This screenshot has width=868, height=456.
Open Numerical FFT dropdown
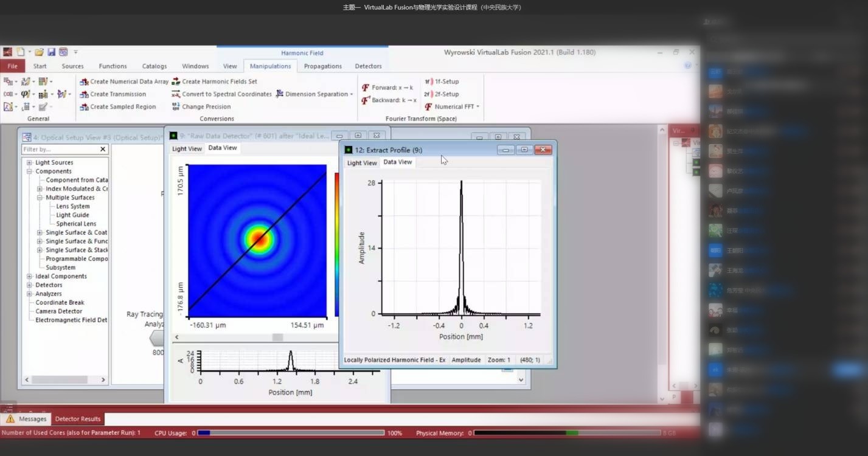pyautogui.click(x=477, y=107)
